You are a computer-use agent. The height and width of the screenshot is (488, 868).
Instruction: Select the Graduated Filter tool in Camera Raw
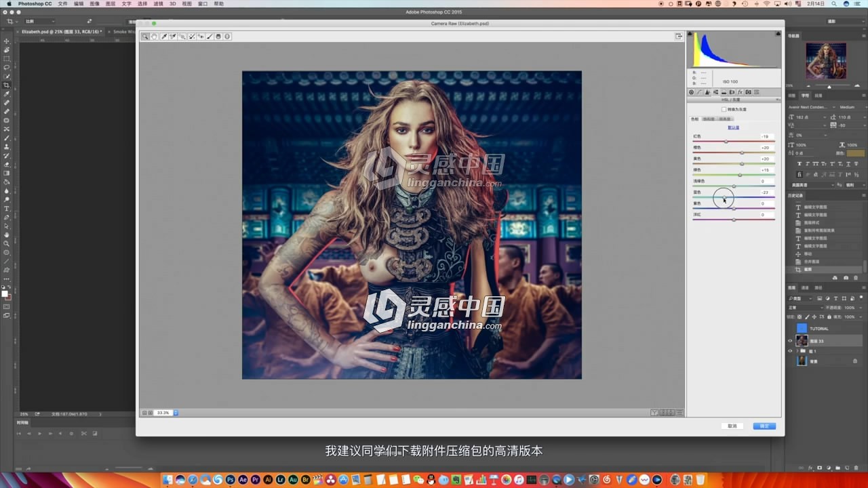click(x=218, y=37)
